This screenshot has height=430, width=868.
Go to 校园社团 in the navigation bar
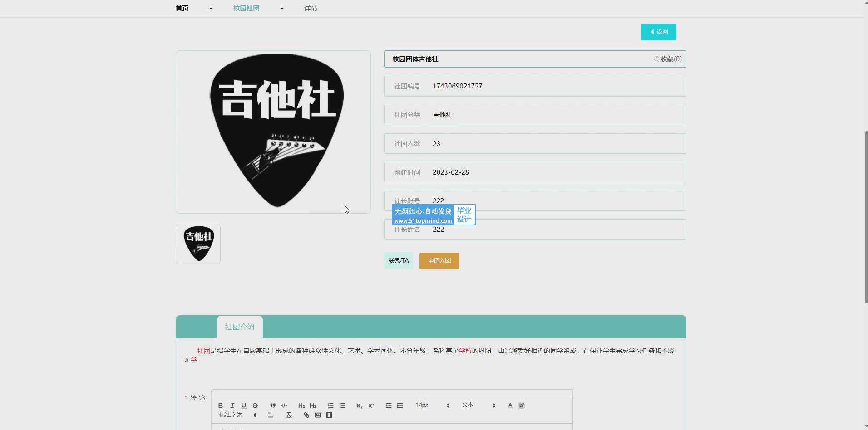coord(246,8)
